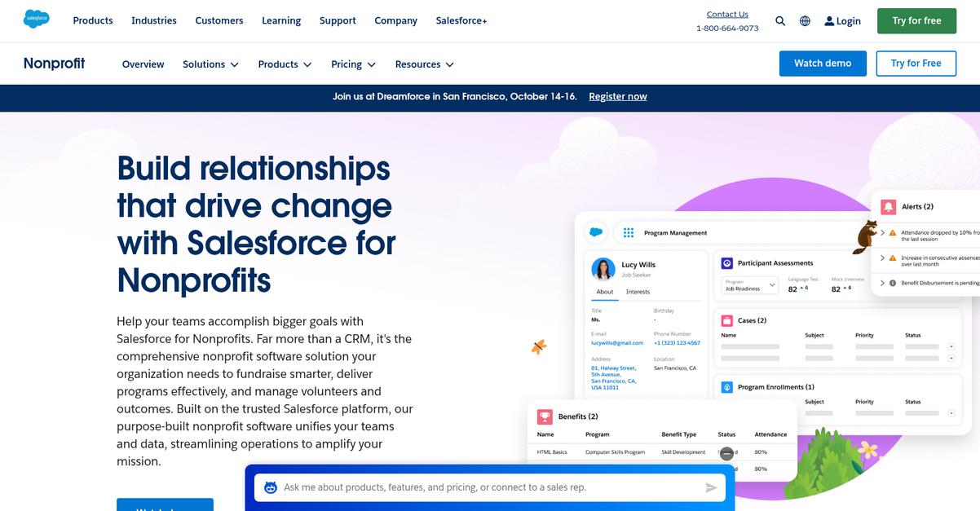980x511 pixels.
Task: Expand the Resources menu
Action: tap(424, 64)
